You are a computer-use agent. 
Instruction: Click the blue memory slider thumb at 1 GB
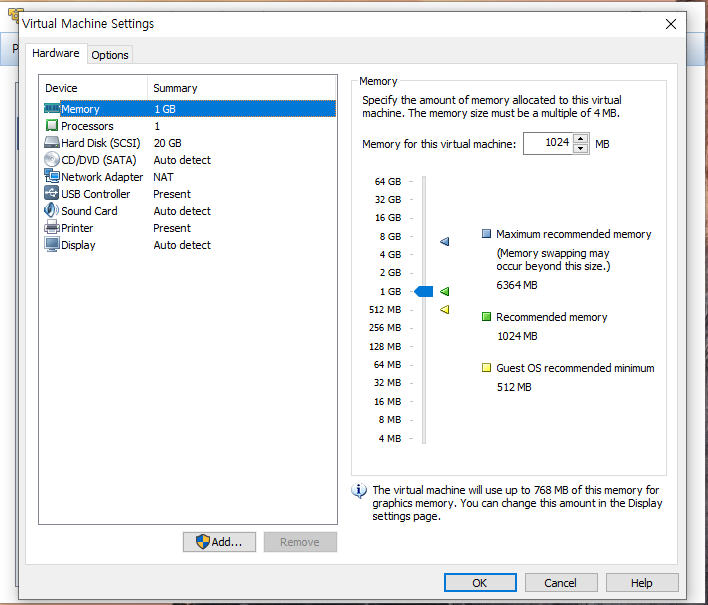point(424,292)
